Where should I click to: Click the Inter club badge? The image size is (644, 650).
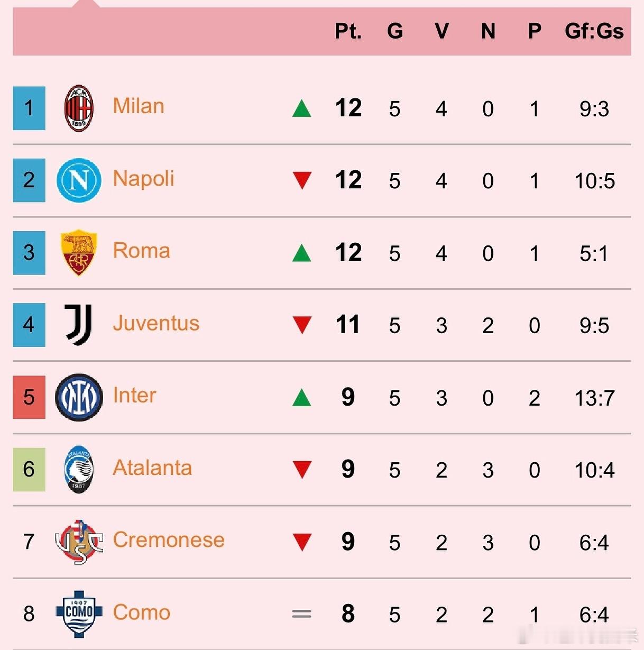tap(79, 397)
